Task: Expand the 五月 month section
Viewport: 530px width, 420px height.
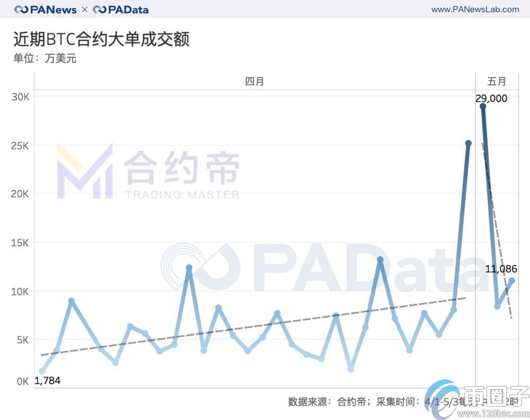Action: (x=496, y=81)
